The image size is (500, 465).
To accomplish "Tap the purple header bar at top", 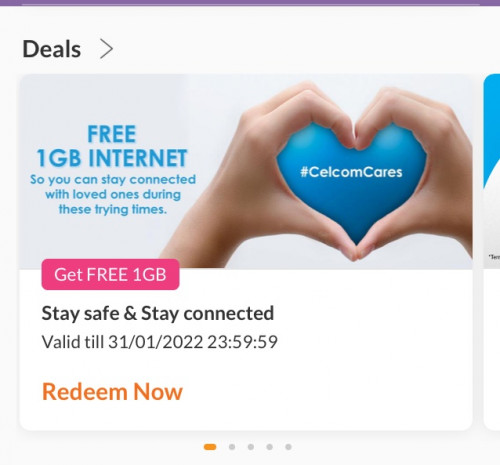I will 250,3.
